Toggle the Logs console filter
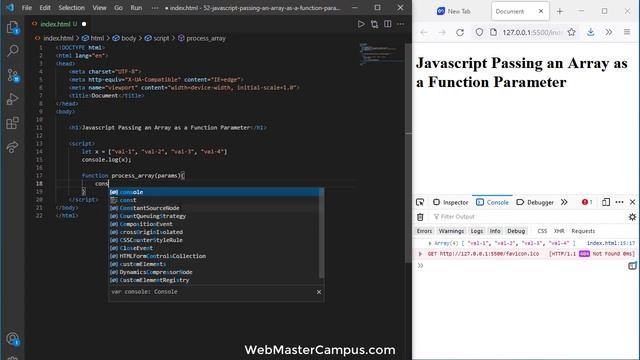Viewport: 640px width, 360px height. (477, 231)
